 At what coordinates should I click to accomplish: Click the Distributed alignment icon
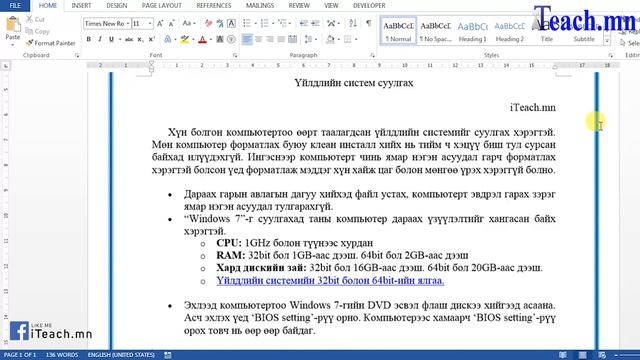pos(292,40)
